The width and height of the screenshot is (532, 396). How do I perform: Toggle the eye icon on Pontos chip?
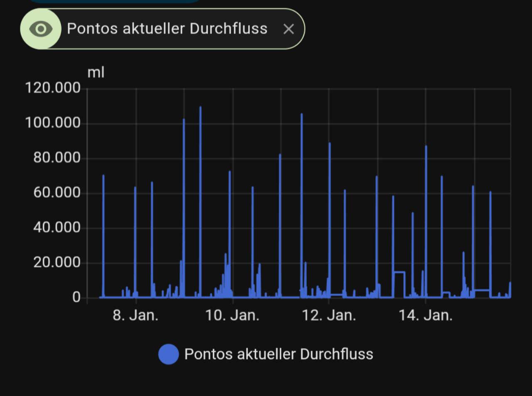click(x=41, y=29)
